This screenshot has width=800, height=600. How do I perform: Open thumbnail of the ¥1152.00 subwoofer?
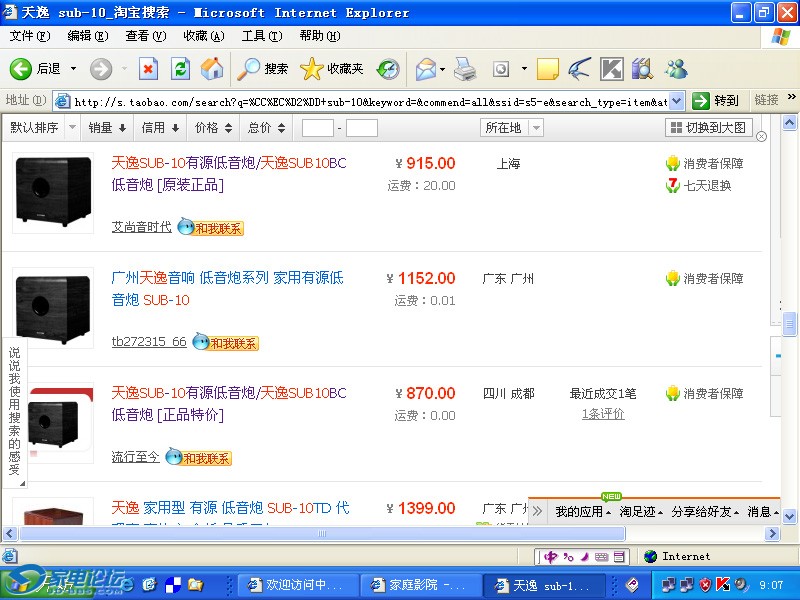[x=53, y=308]
